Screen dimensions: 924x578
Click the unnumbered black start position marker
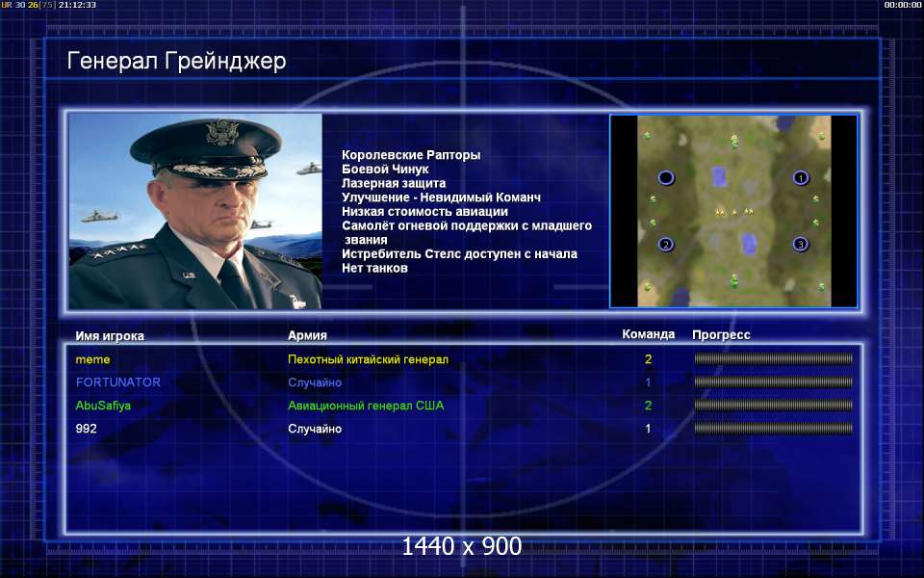coord(666,177)
